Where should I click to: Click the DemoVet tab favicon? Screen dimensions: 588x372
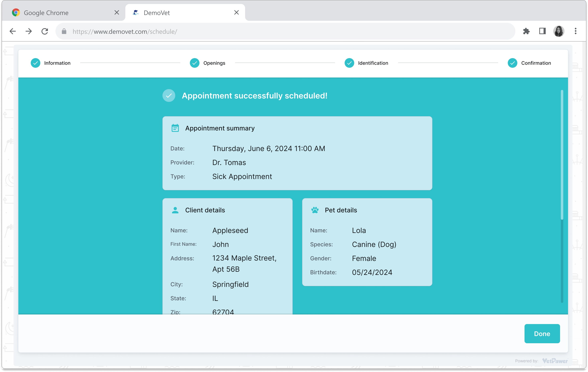point(136,12)
